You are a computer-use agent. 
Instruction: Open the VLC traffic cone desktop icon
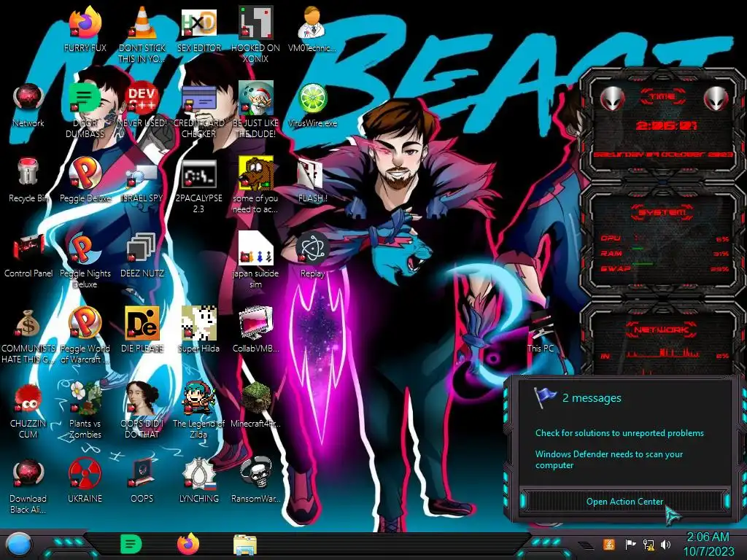point(142,23)
